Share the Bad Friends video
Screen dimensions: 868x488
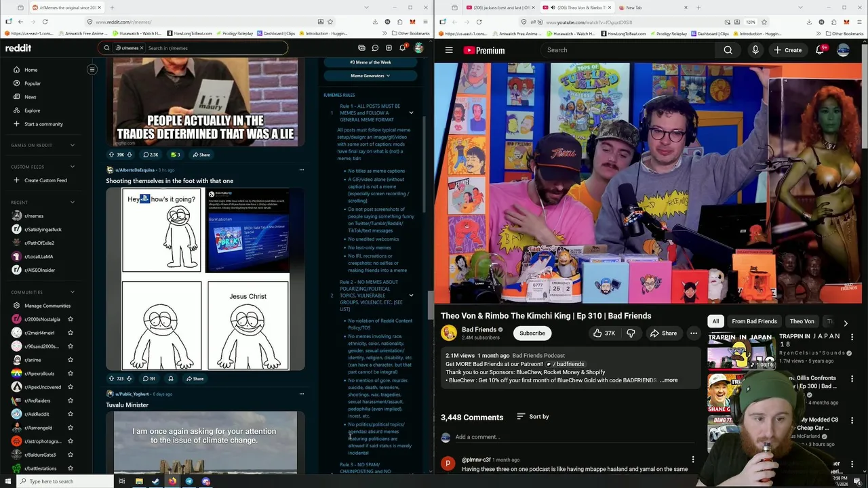pos(663,333)
